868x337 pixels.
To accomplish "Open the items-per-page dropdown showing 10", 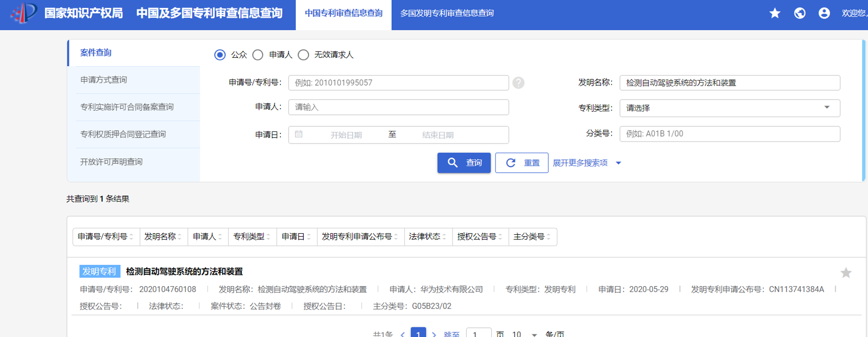I will (525, 334).
